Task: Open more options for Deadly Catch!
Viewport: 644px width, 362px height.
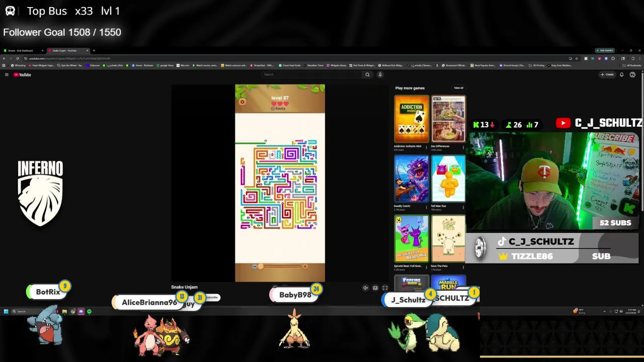Action: coord(427,207)
